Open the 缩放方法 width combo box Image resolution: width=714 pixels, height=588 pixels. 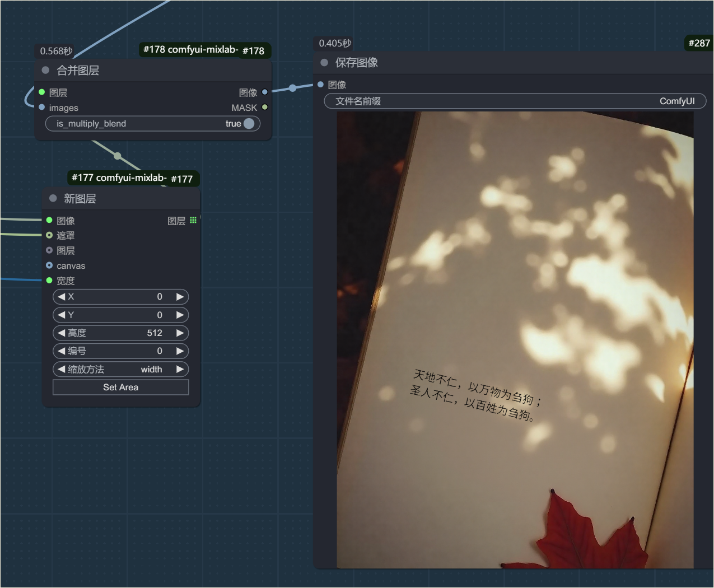click(x=121, y=369)
